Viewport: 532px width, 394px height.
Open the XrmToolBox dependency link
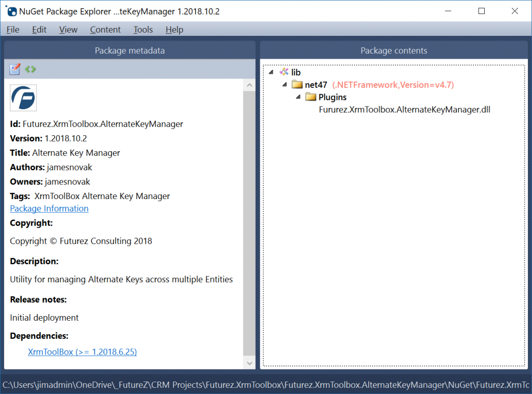83,351
